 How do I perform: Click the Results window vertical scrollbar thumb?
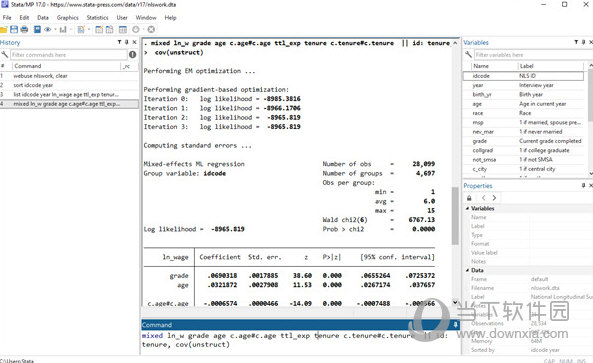(x=455, y=216)
